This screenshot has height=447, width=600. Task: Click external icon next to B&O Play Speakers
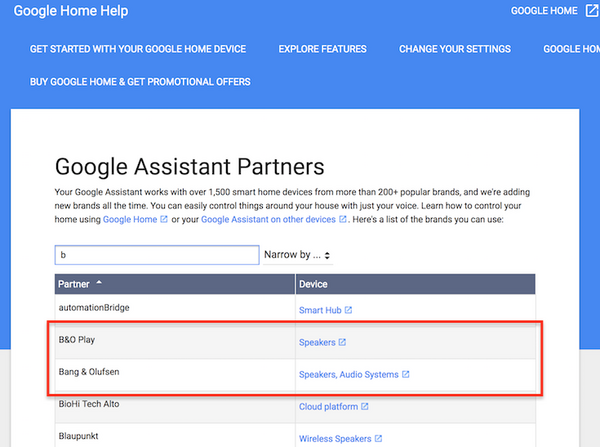click(x=342, y=343)
